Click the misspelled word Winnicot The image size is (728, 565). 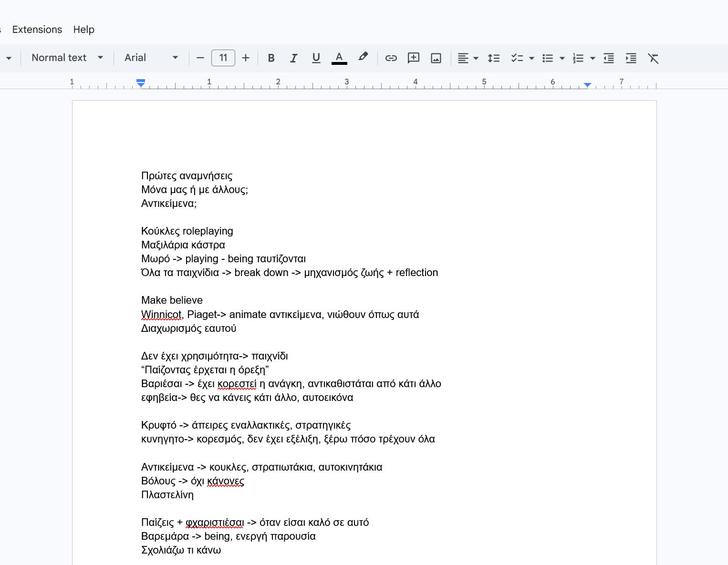point(161,315)
